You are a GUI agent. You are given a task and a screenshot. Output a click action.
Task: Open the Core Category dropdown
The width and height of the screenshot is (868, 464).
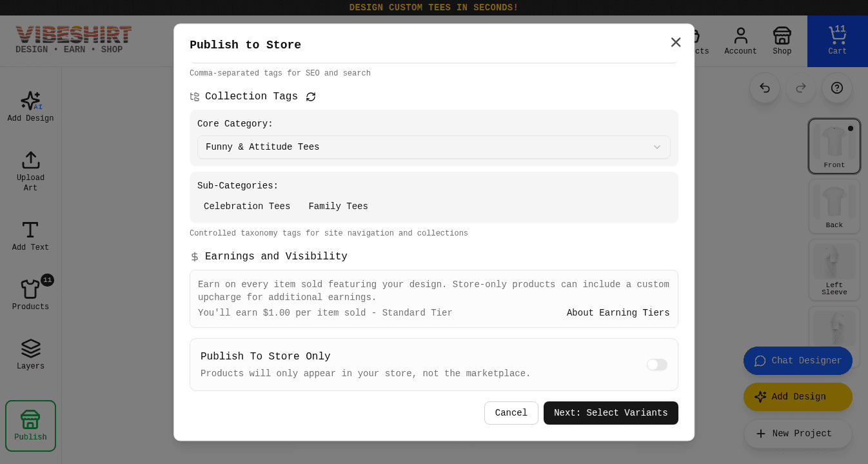tap(434, 147)
